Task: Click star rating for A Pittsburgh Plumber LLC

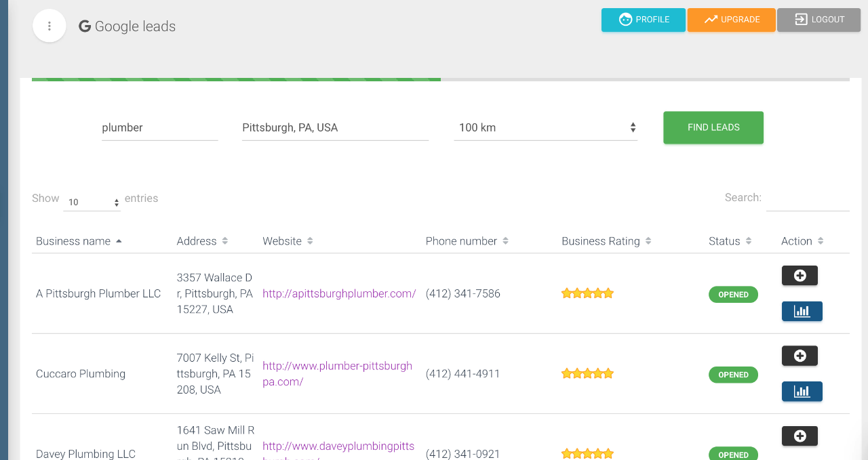Action: point(587,293)
